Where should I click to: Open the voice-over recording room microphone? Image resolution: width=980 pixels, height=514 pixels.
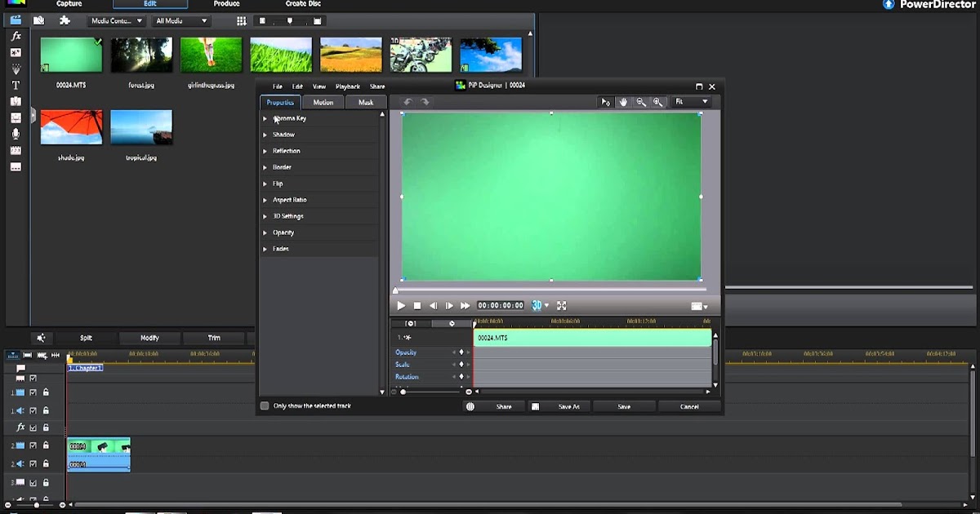[16, 134]
